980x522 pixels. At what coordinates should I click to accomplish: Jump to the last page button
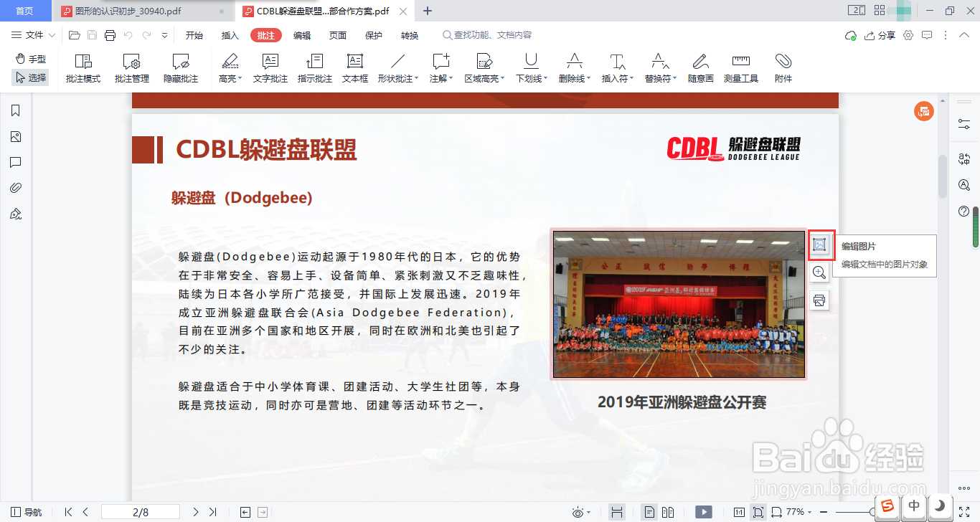(212, 512)
